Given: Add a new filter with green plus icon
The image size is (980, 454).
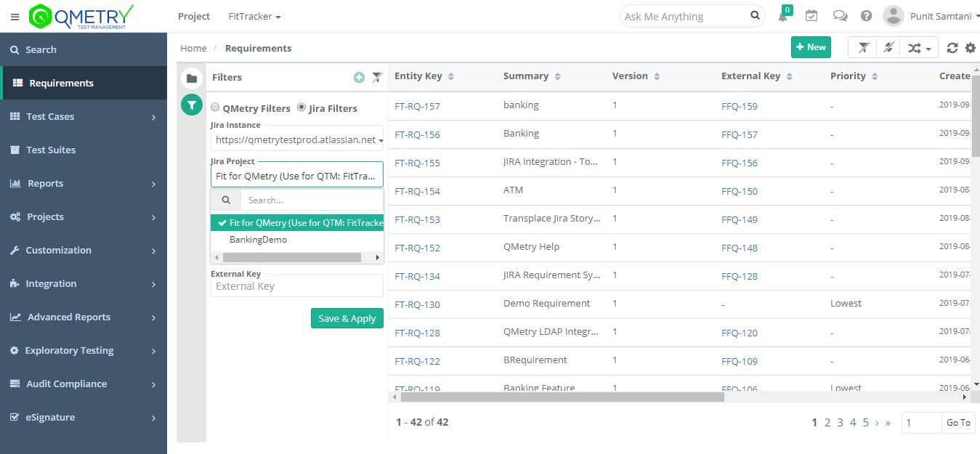Looking at the screenshot, I should click(x=359, y=77).
